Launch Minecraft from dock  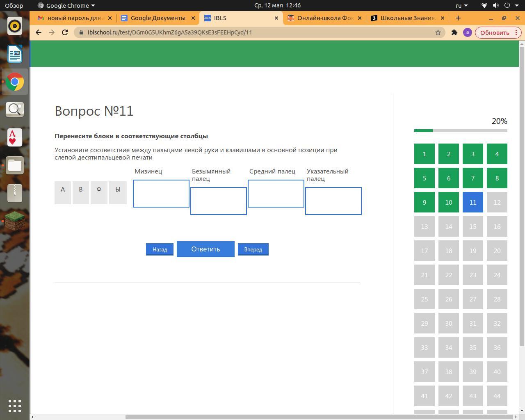(x=15, y=221)
